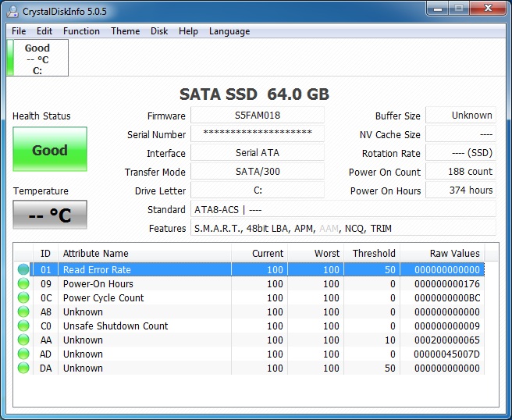Click raw value 000000000176
The height and width of the screenshot is (420, 512).
pyautogui.click(x=447, y=284)
